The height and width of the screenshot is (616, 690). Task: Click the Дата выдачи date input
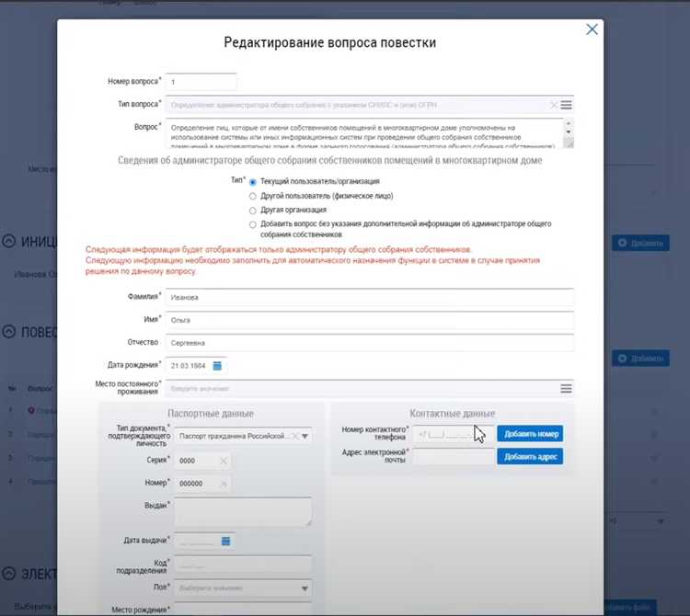pos(197,542)
